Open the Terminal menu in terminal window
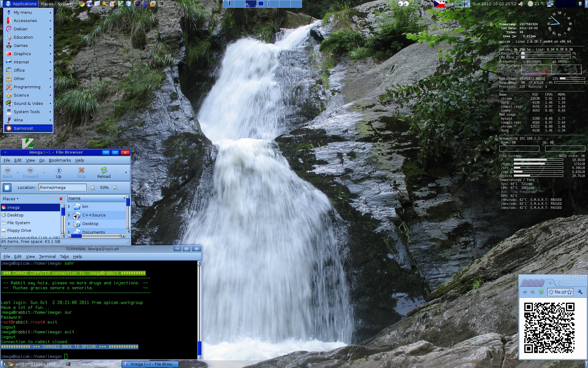Image resolution: width=588 pixels, height=368 pixels. coord(47,256)
